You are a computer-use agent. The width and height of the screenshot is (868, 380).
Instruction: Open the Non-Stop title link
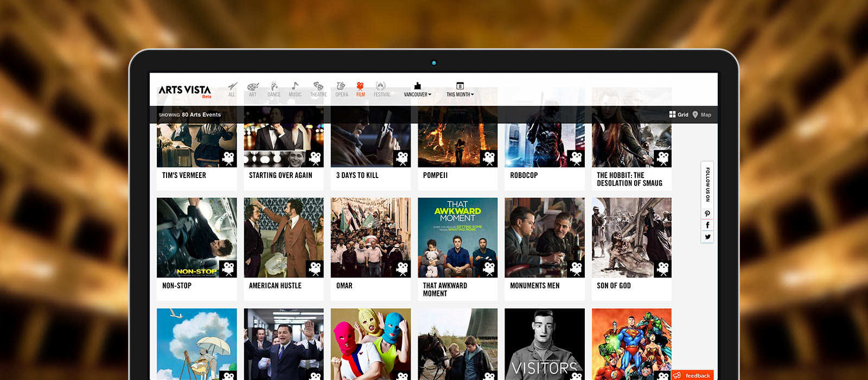coord(177,286)
